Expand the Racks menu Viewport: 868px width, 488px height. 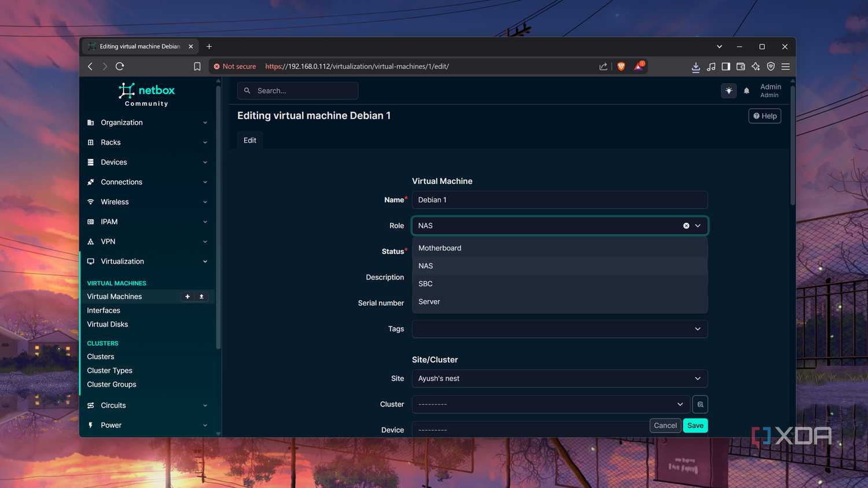pyautogui.click(x=148, y=142)
